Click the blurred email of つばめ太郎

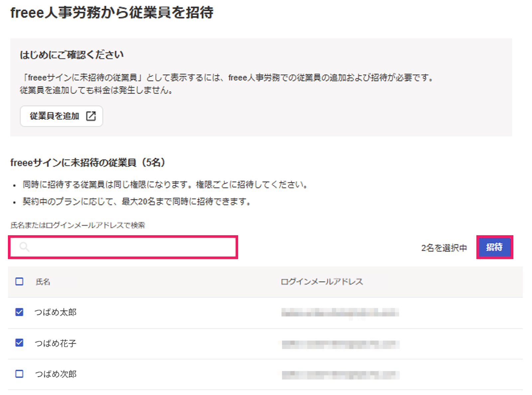click(340, 313)
